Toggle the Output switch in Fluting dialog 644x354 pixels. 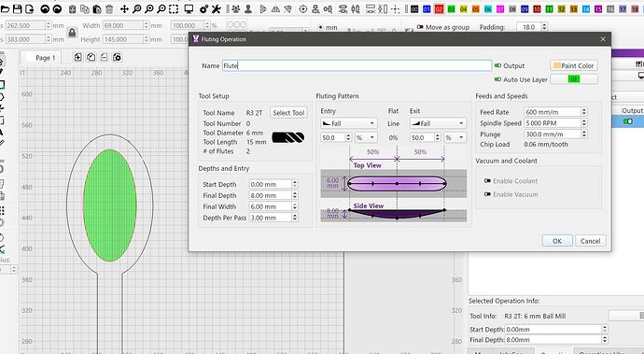coord(497,65)
